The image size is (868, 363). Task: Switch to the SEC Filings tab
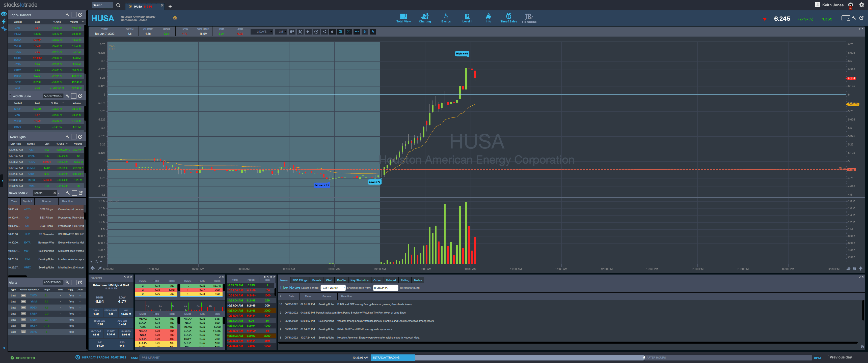(300, 280)
